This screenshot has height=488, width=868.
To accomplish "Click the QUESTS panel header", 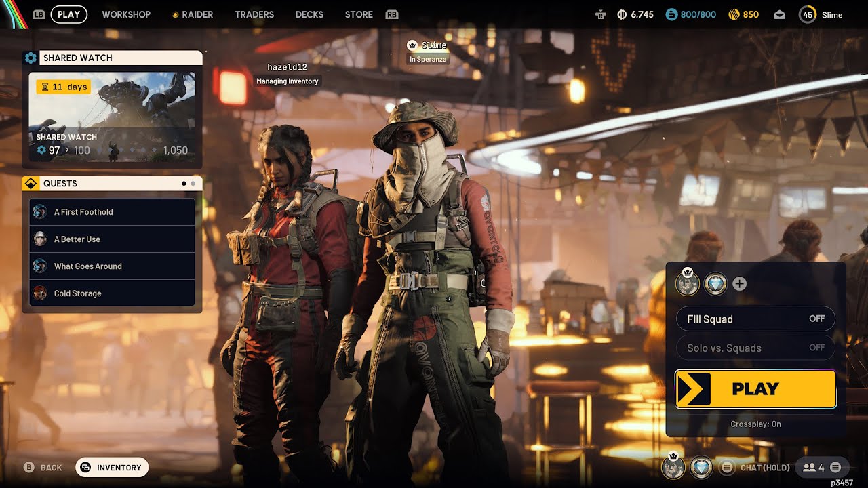I will point(112,184).
